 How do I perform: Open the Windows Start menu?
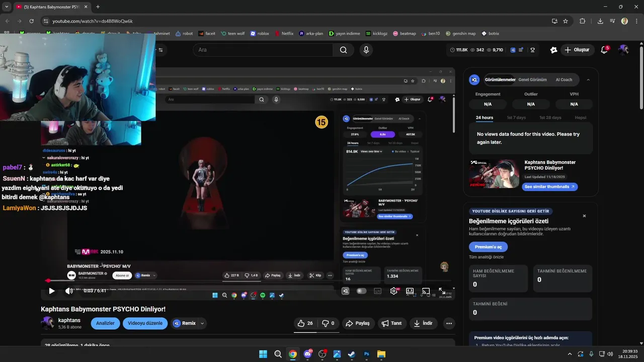[x=263, y=354]
